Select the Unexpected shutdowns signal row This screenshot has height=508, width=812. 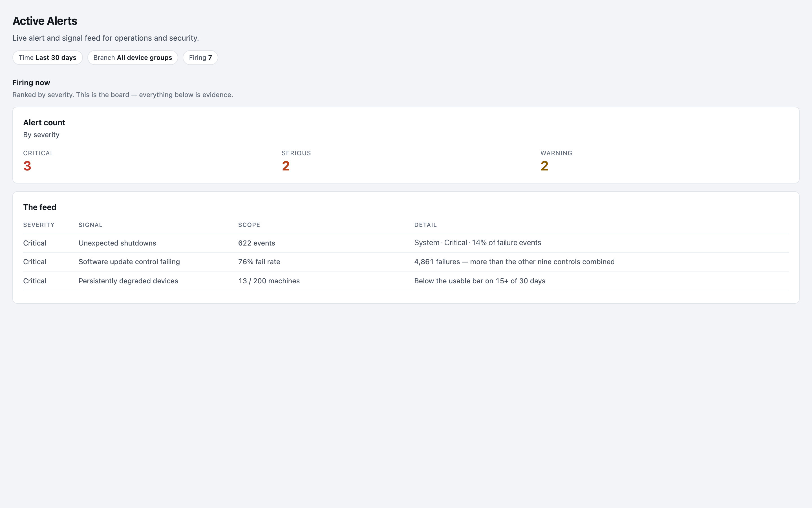pyautogui.click(x=406, y=243)
